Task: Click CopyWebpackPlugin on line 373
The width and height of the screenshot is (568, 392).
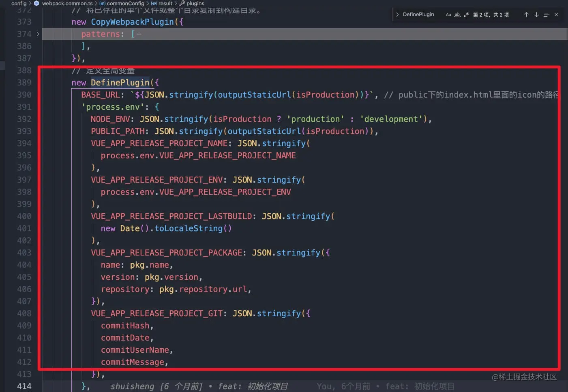Action: [132, 22]
